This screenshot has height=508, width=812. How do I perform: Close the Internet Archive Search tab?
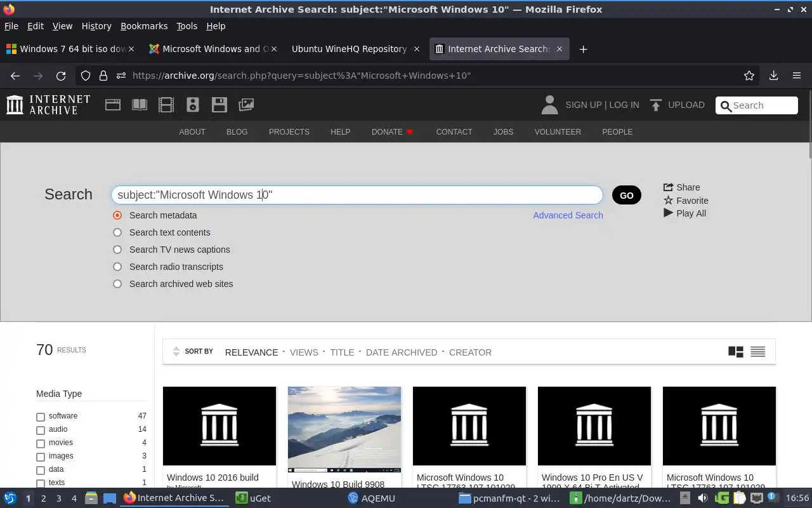click(559, 49)
